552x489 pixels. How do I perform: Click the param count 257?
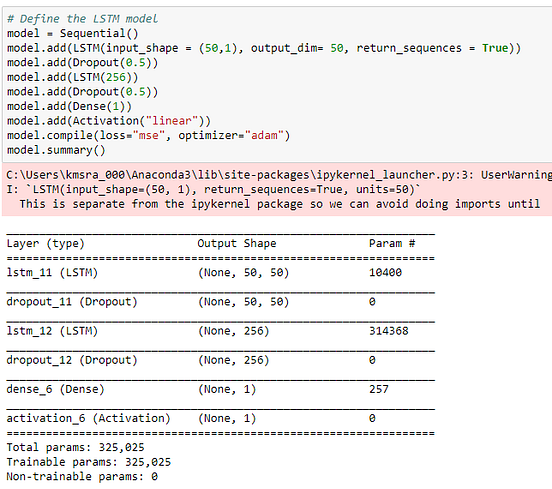point(379,389)
